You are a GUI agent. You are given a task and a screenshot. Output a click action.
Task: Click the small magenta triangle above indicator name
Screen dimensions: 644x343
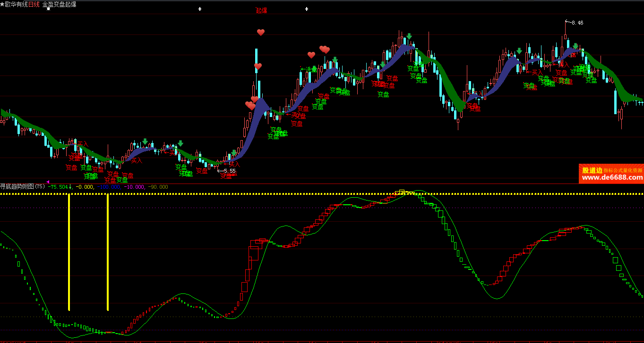[x=48, y=182]
